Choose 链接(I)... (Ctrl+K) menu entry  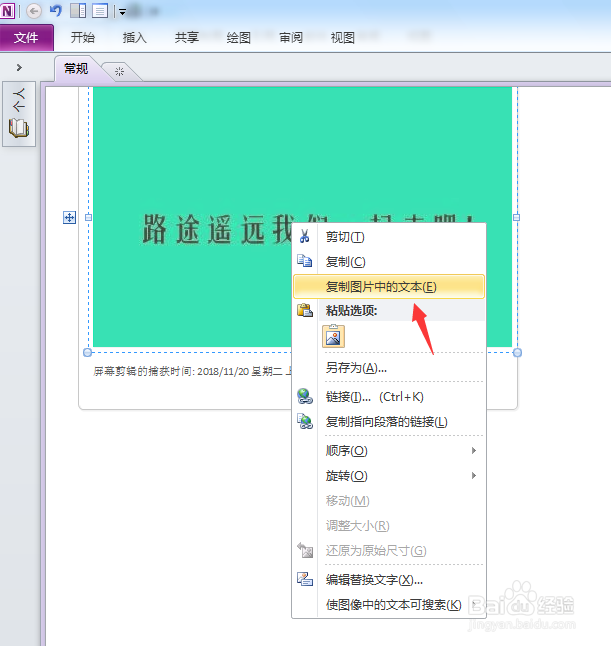click(x=389, y=397)
